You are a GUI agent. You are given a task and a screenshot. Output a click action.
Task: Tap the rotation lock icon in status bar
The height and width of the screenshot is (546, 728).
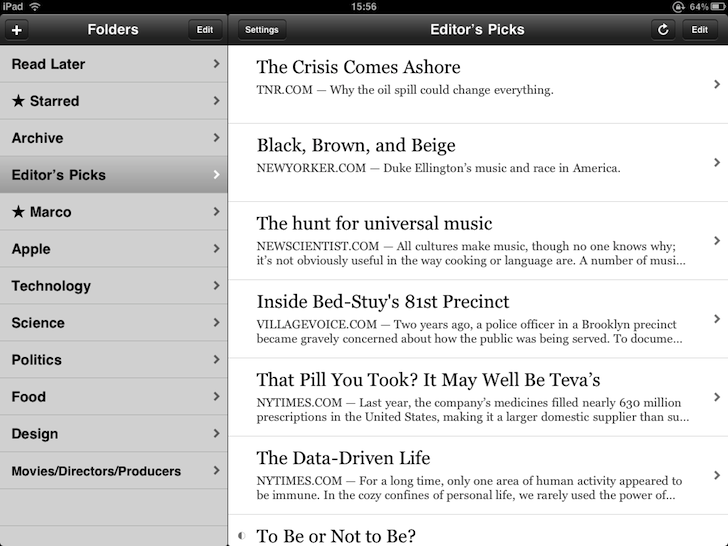[x=678, y=6]
